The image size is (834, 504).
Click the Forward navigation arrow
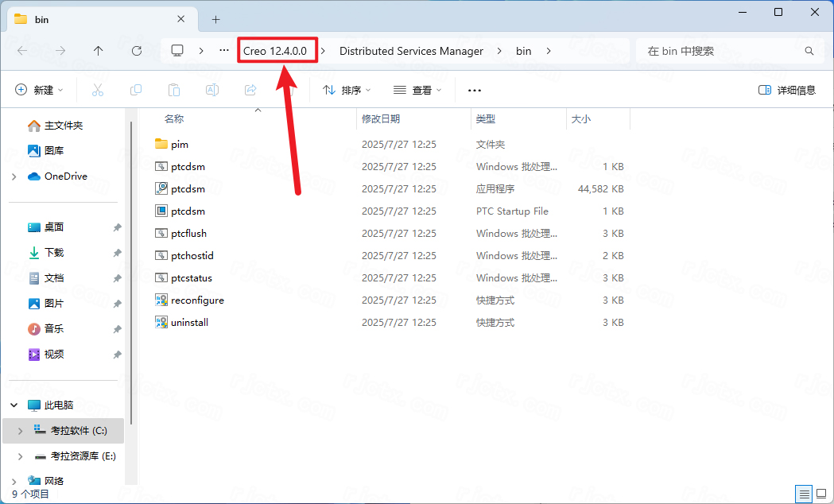60,51
